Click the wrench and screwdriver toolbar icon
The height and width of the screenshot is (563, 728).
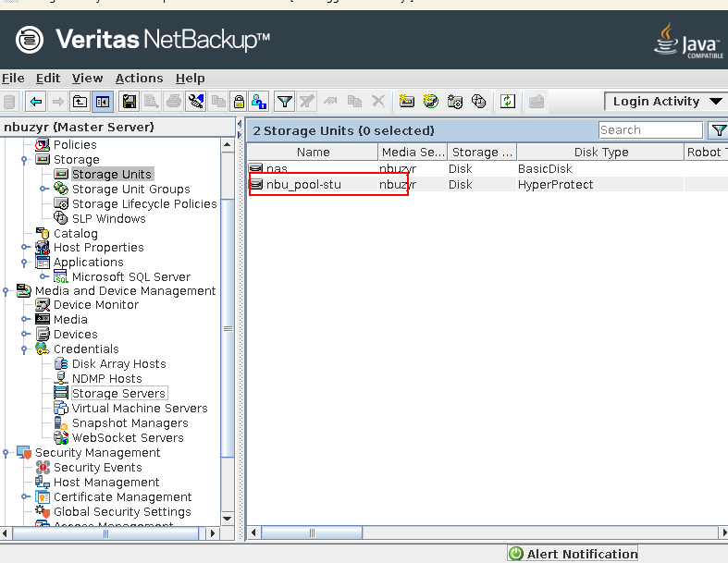pos(195,101)
